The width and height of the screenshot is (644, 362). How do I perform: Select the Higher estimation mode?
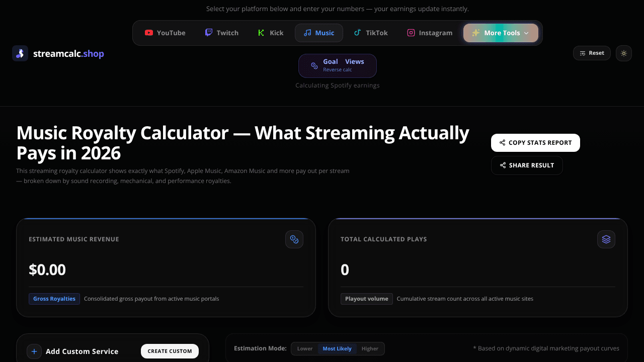(x=370, y=348)
